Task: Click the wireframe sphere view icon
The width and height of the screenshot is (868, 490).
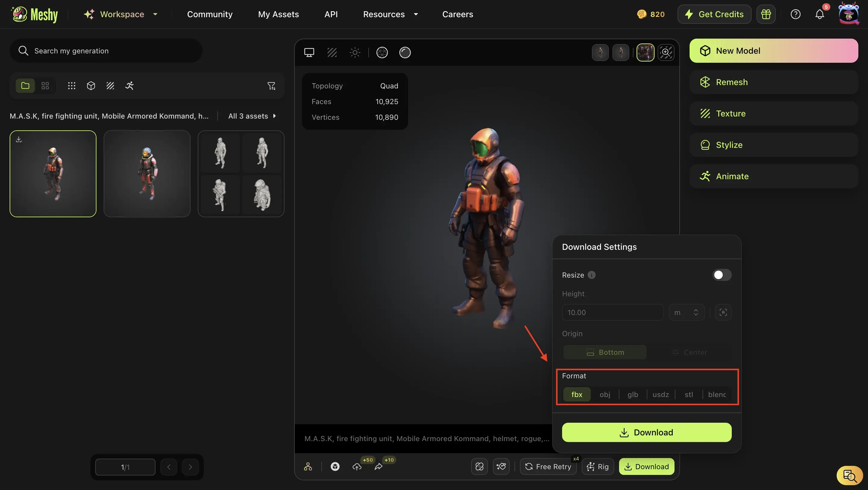Action: coord(382,52)
